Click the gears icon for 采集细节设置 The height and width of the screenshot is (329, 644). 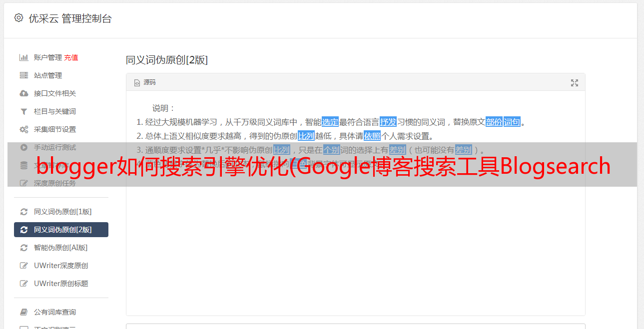[23, 129]
